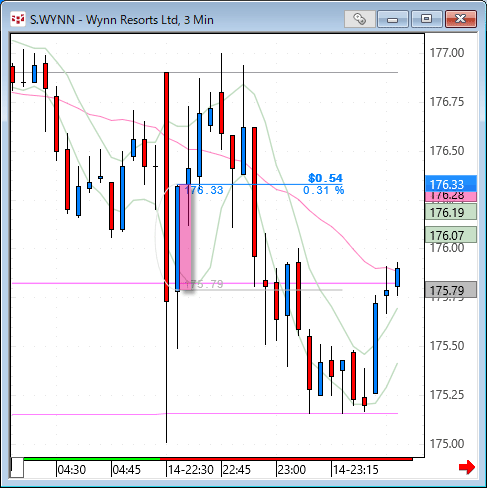Click the 176.33 label on chart

(x=204, y=190)
